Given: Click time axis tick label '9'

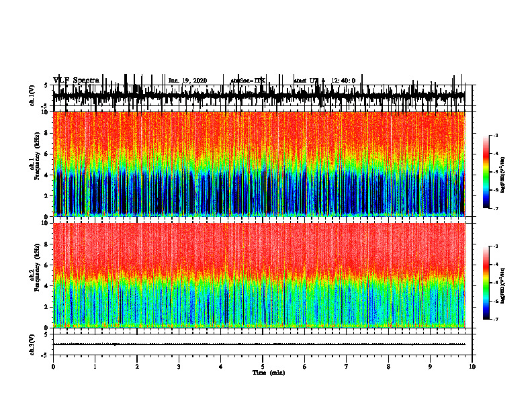Looking at the screenshot, I should coord(430,367).
